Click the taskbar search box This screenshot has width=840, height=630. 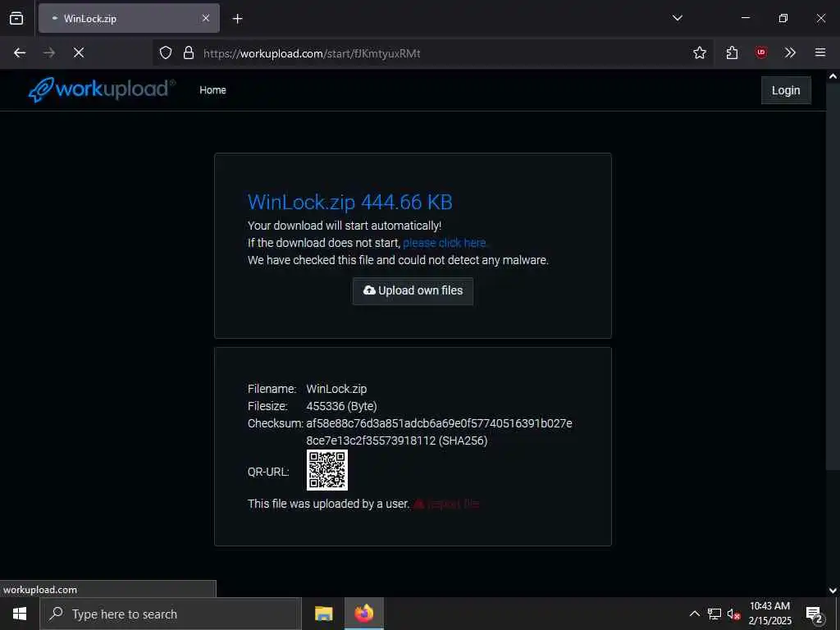point(171,614)
